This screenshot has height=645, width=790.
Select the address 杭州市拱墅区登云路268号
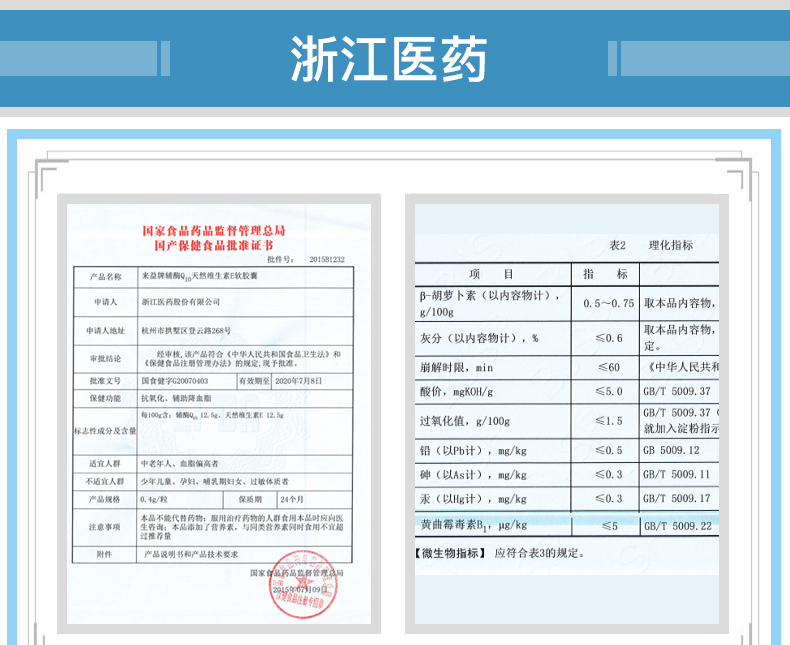(186, 331)
